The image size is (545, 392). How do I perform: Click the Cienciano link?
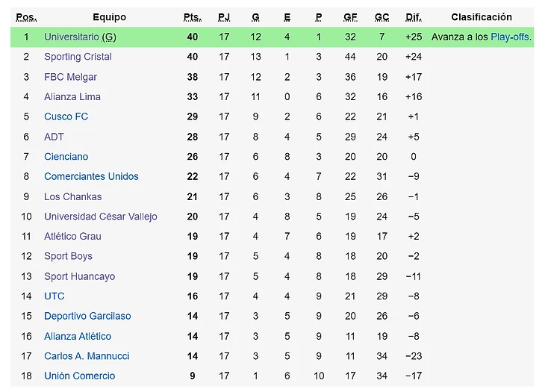(66, 157)
